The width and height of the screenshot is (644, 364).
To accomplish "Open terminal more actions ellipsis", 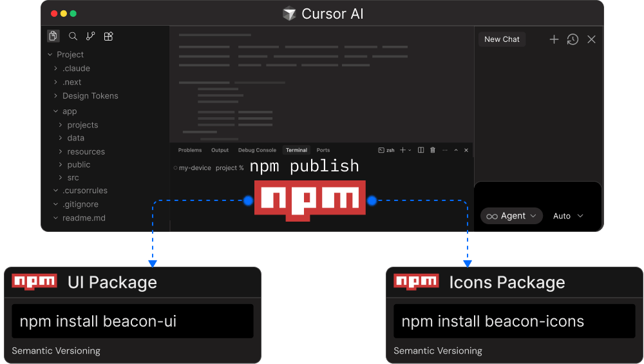I will coord(444,150).
